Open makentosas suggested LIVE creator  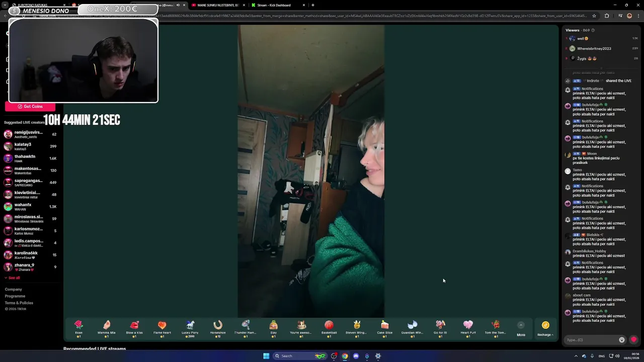coord(30,170)
